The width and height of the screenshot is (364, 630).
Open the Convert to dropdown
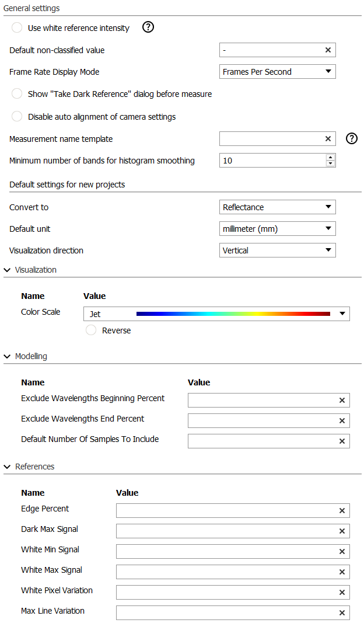(x=277, y=207)
